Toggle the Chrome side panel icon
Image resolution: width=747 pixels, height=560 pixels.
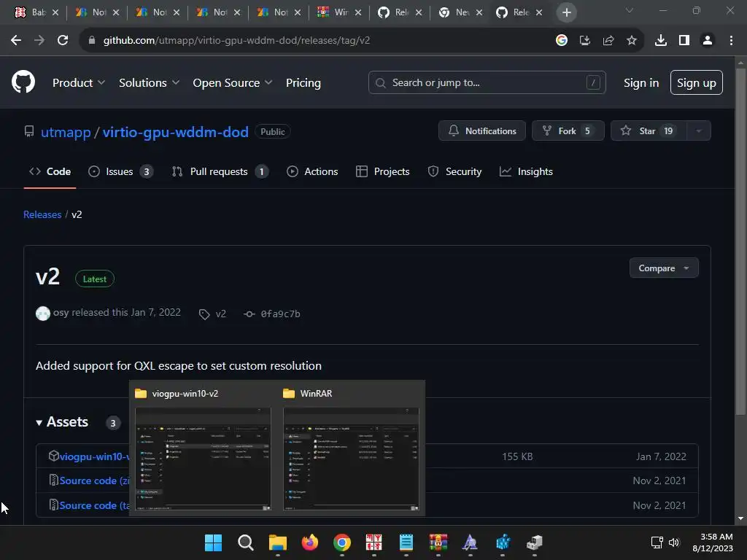point(684,41)
